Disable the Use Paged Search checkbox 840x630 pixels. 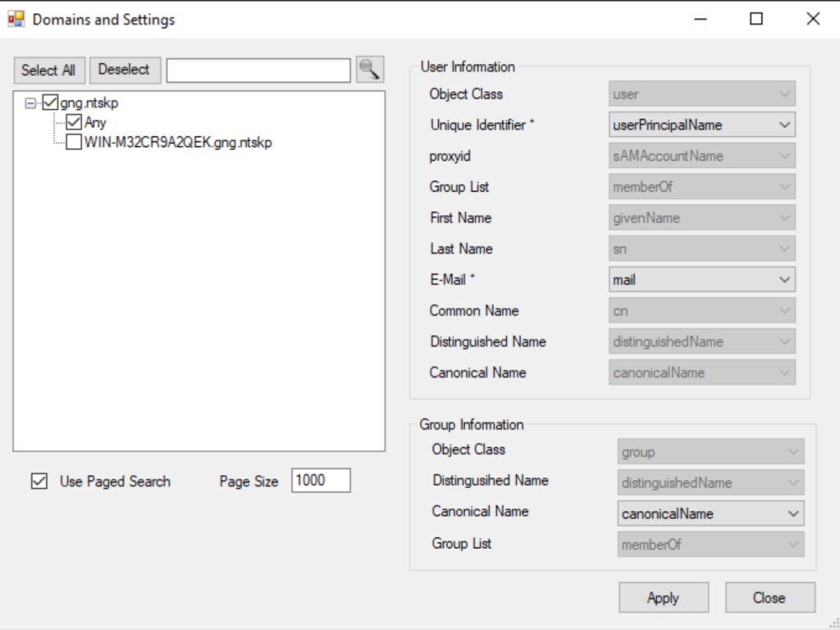(39, 481)
